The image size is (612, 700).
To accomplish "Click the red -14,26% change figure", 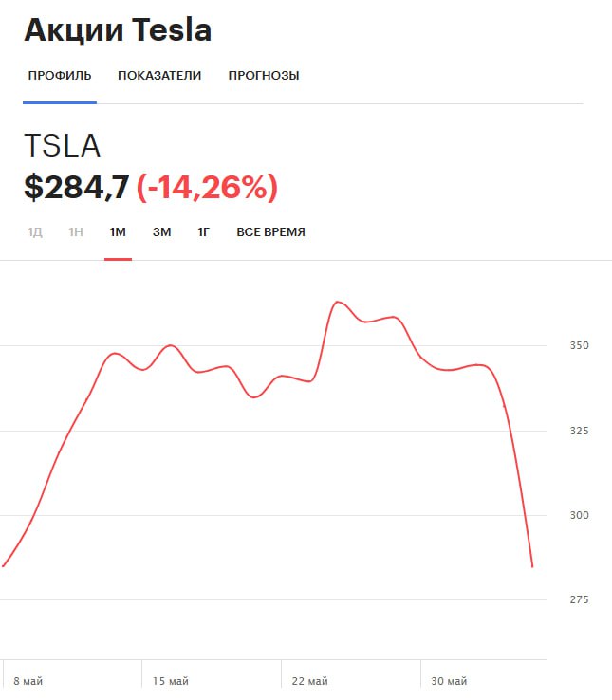I will [x=207, y=187].
